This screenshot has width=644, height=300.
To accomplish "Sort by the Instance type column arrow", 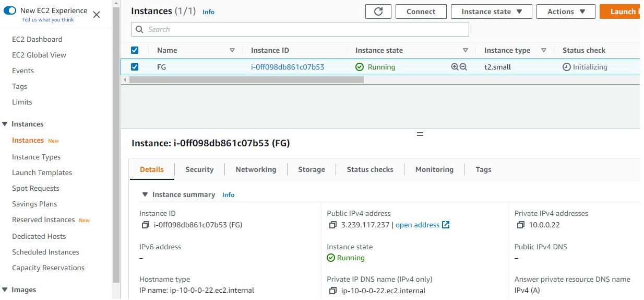I will (x=544, y=50).
